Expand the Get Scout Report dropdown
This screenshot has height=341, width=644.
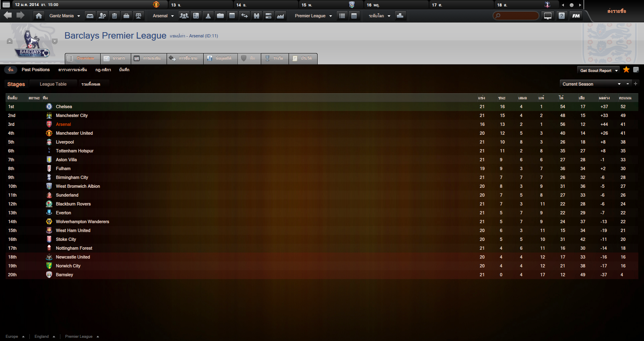[599, 70]
